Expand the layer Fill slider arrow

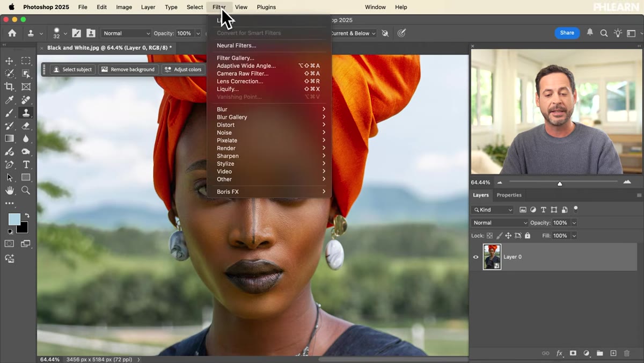coord(574,236)
